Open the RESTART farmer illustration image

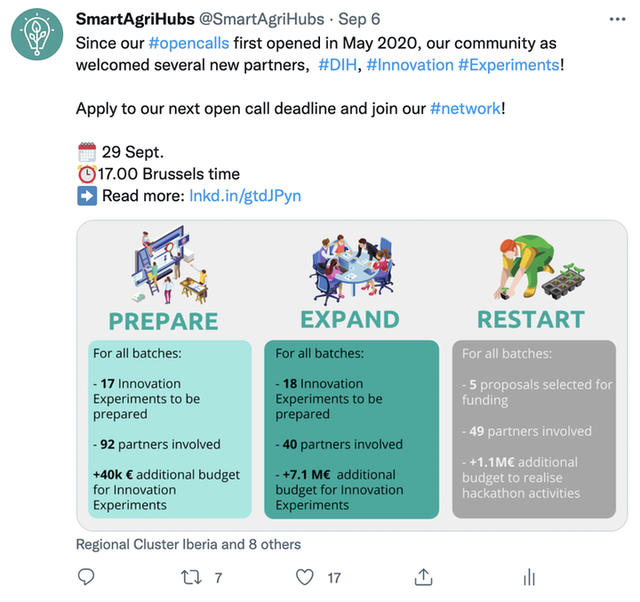pyautogui.click(x=539, y=267)
